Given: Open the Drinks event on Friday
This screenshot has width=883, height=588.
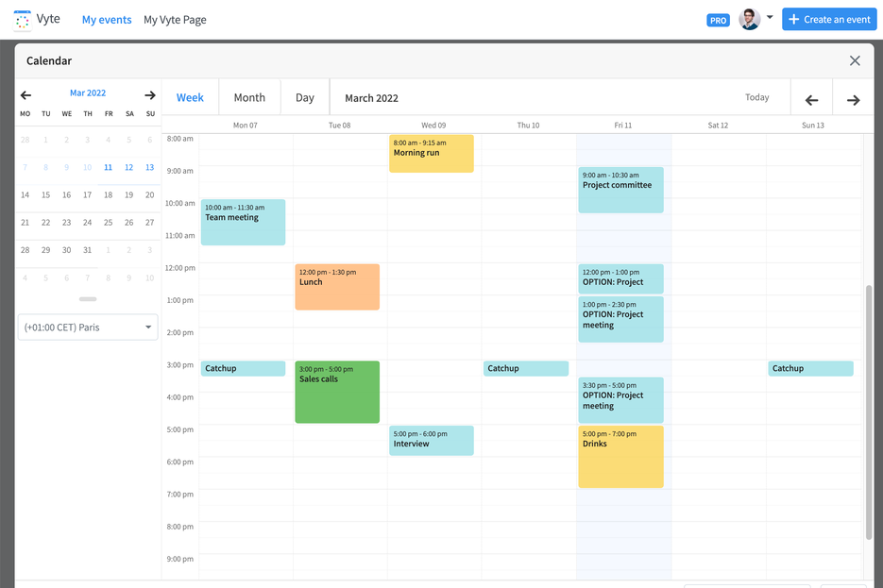Looking at the screenshot, I should click(620, 457).
